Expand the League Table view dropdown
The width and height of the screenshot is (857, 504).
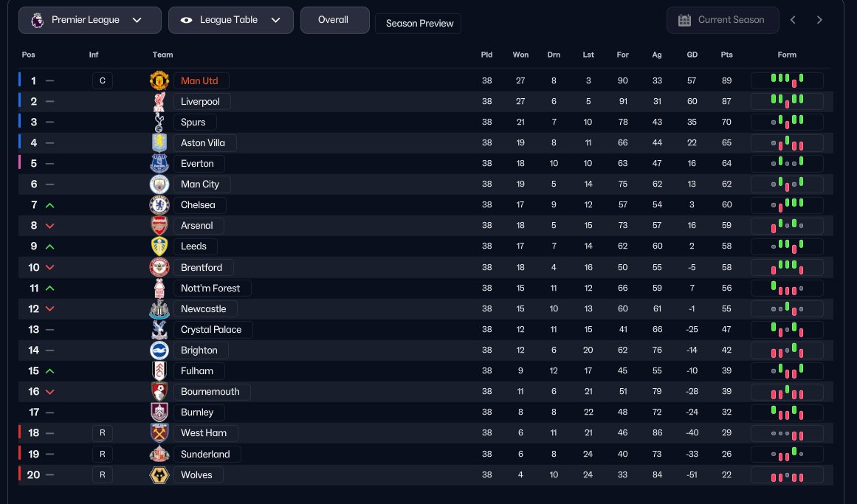click(230, 20)
